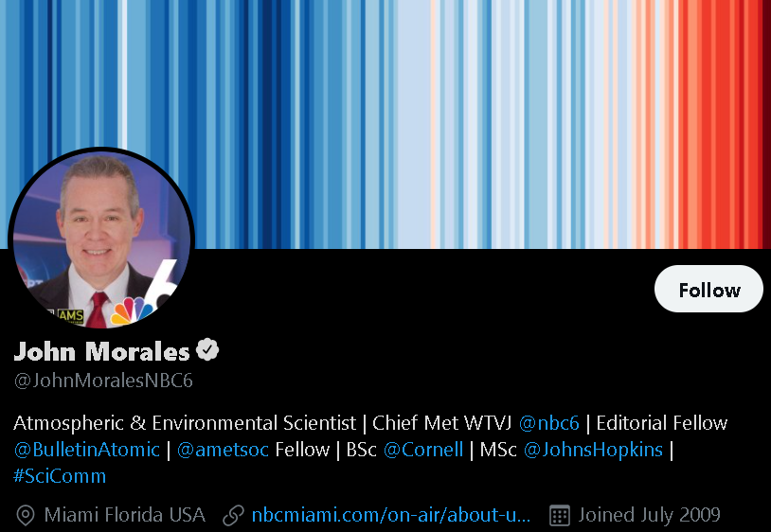The image size is (771, 532).
Task: Click the Follow button
Action: pyautogui.click(x=708, y=289)
